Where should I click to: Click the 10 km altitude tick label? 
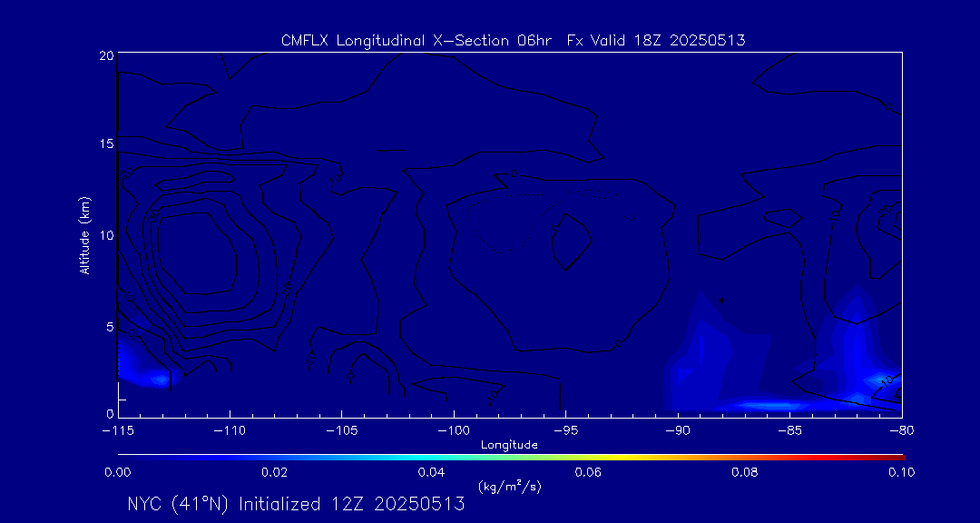(x=105, y=235)
